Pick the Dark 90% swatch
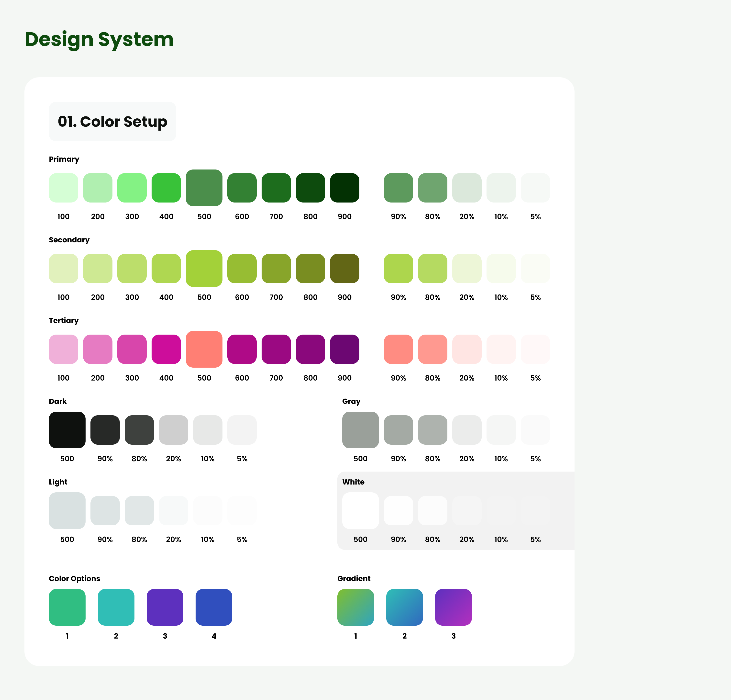 (105, 430)
